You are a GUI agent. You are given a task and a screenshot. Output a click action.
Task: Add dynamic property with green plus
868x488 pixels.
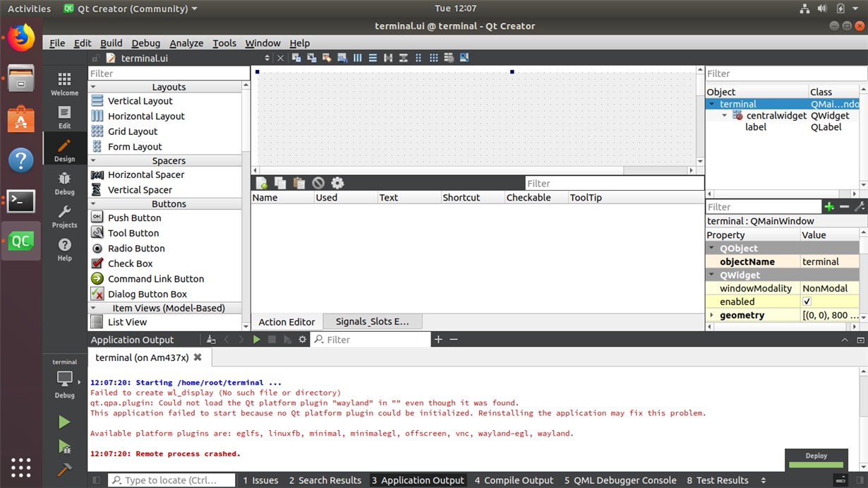[x=829, y=207]
